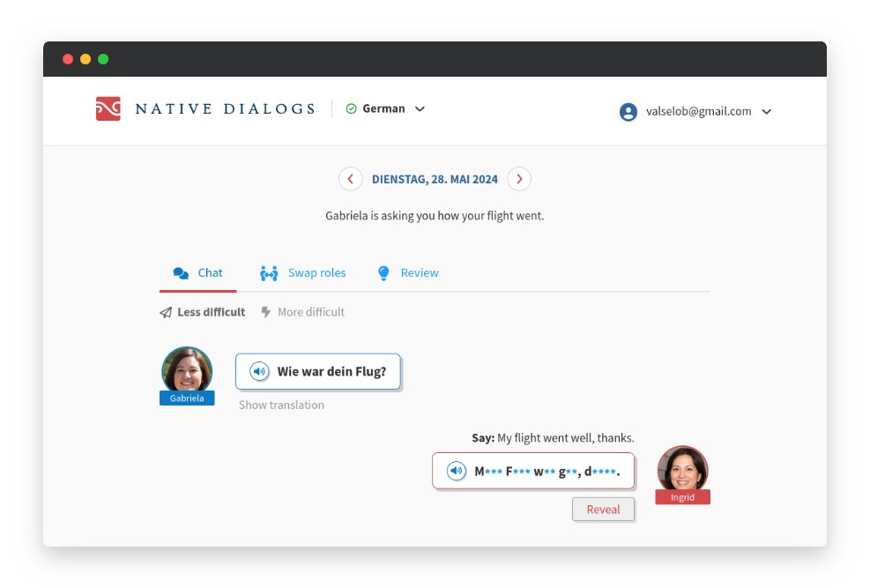The image size is (870, 588).
Task: Click Ingrid's avatar photo
Action: [682, 469]
